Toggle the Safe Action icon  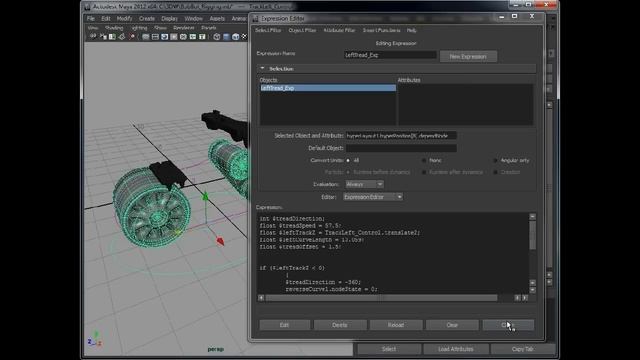193,37
